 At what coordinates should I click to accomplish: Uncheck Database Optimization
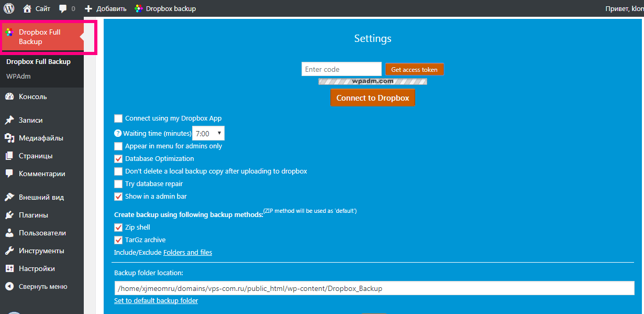coord(118,159)
